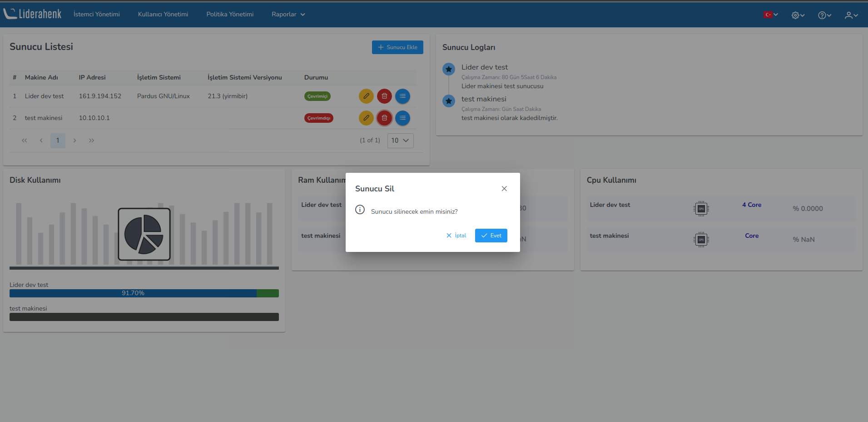Cancel deletion with İptal button

tap(456, 236)
